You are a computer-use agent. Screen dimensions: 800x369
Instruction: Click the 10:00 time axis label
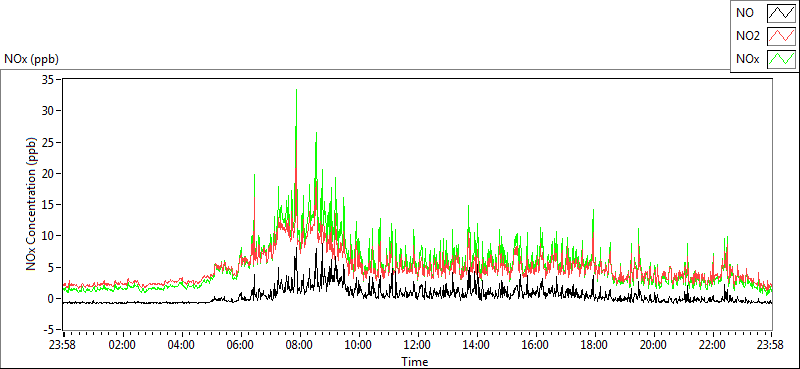tap(358, 345)
